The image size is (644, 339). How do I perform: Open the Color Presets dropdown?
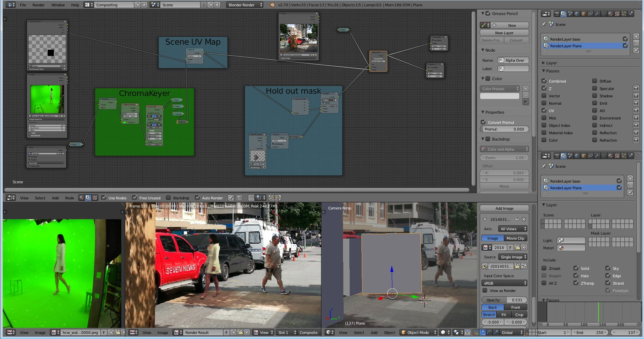(x=500, y=89)
